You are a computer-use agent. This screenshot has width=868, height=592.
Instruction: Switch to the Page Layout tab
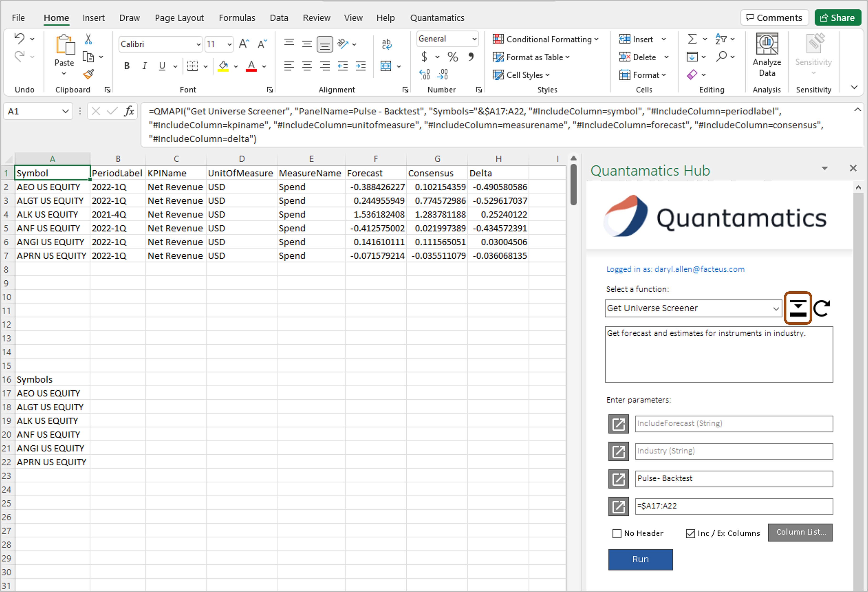click(179, 18)
